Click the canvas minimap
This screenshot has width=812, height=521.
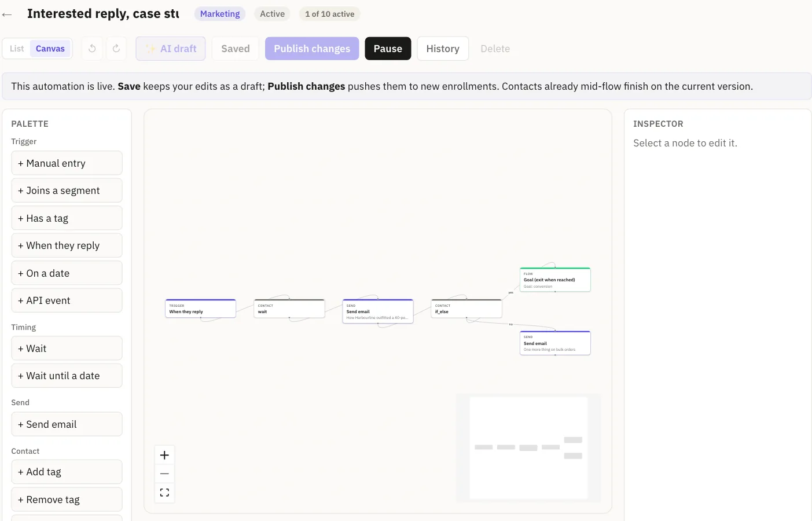coord(528,448)
